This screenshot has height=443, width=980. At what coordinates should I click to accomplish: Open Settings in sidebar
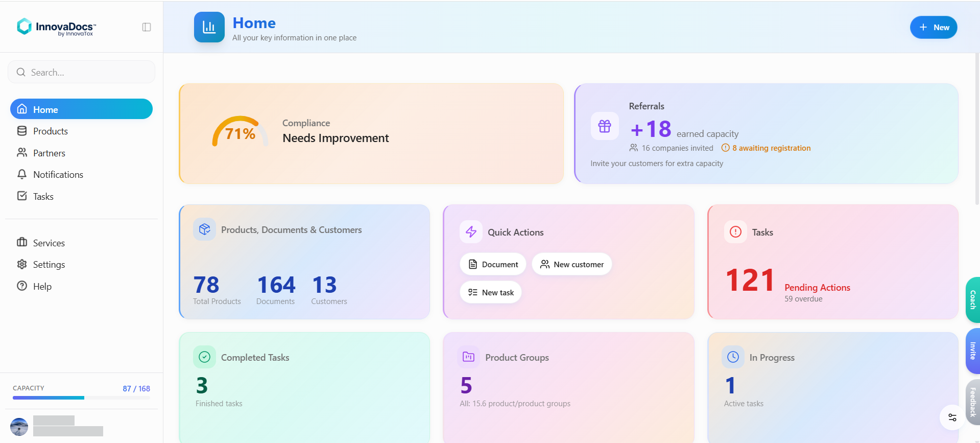pos(81,264)
